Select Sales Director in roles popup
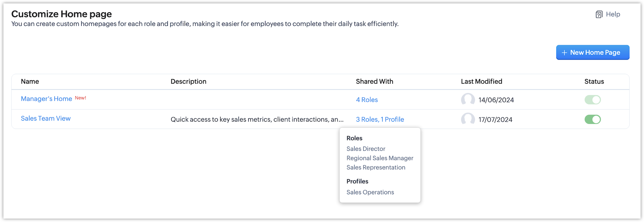 point(366,149)
